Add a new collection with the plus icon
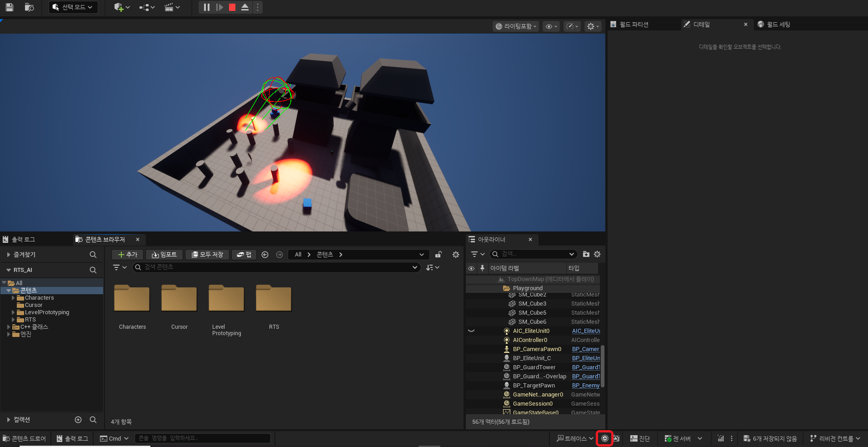This screenshot has height=447, width=868. (x=78, y=420)
